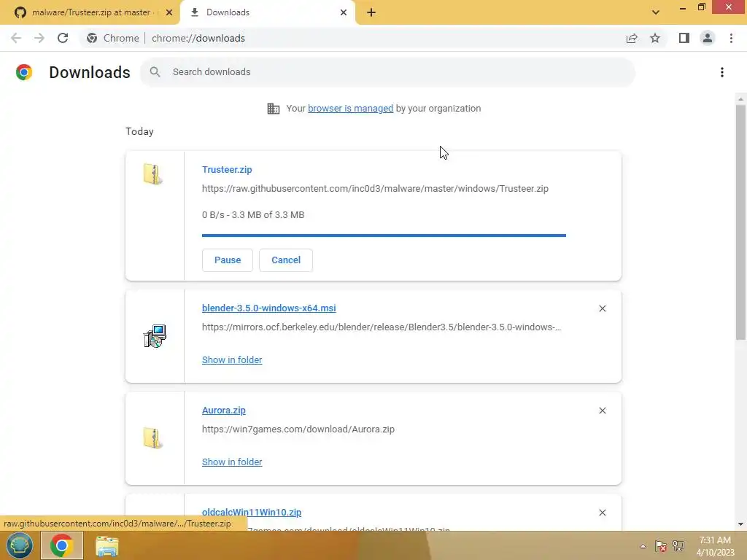The width and height of the screenshot is (747, 560).
Task: Open the Action Center flag icon
Action: (x=660, y=545)
